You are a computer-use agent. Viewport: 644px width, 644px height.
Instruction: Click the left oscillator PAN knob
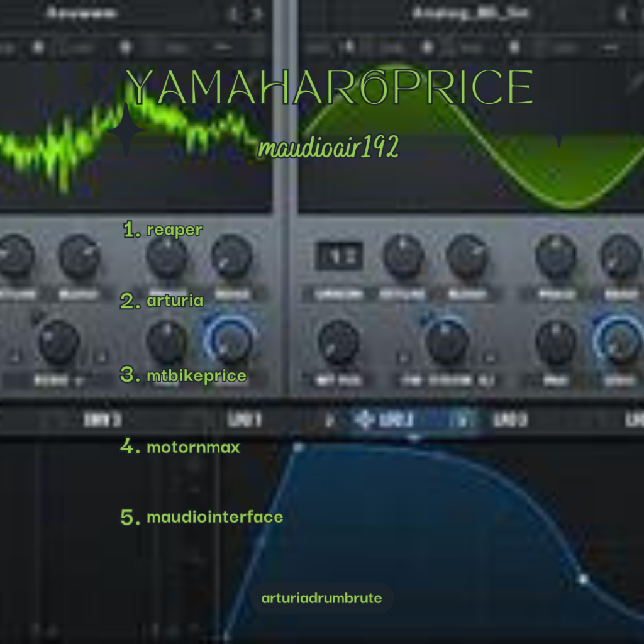pyautogui.click(x=167, y=343)
